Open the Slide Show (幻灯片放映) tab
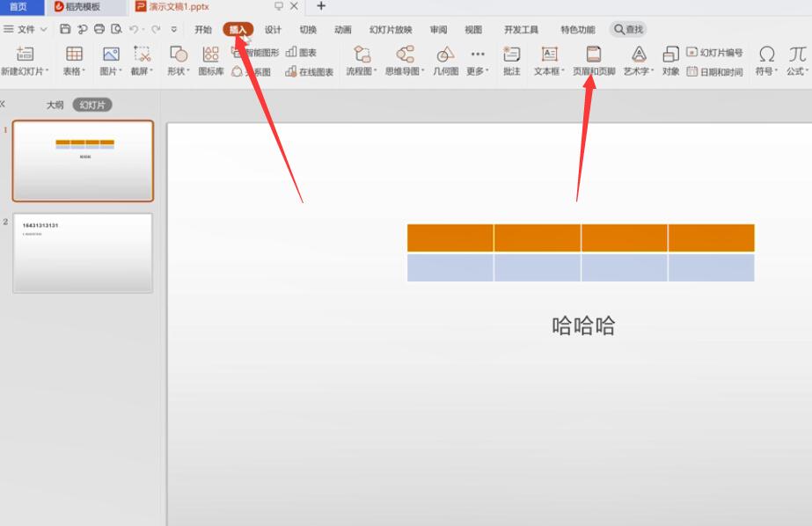 [391, 30]
